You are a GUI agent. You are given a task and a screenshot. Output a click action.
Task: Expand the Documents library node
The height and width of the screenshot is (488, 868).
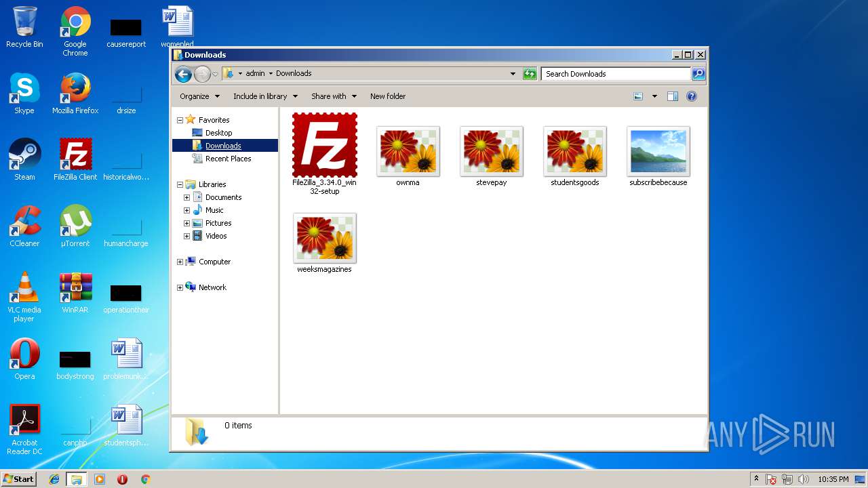point(187,197)
